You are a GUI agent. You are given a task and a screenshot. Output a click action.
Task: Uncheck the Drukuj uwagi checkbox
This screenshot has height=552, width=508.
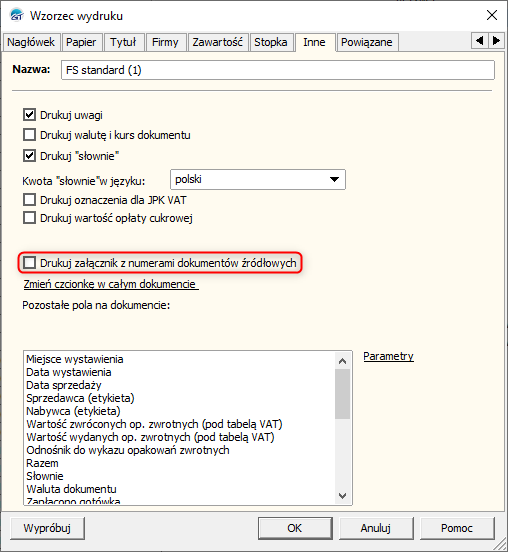29,115
